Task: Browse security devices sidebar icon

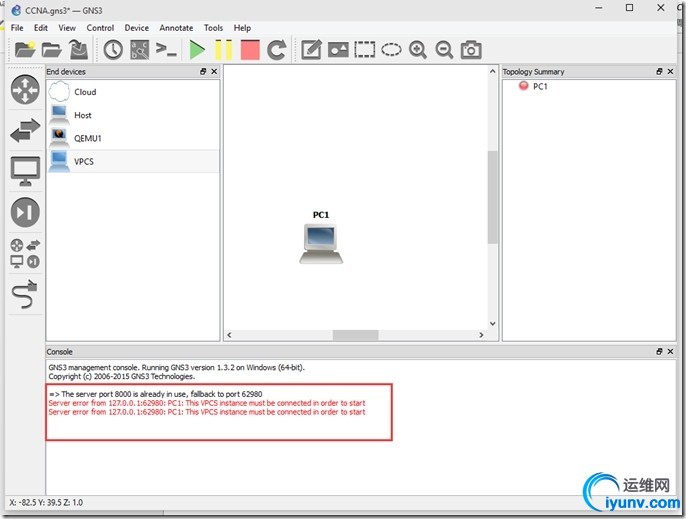Action: [25, 212]
